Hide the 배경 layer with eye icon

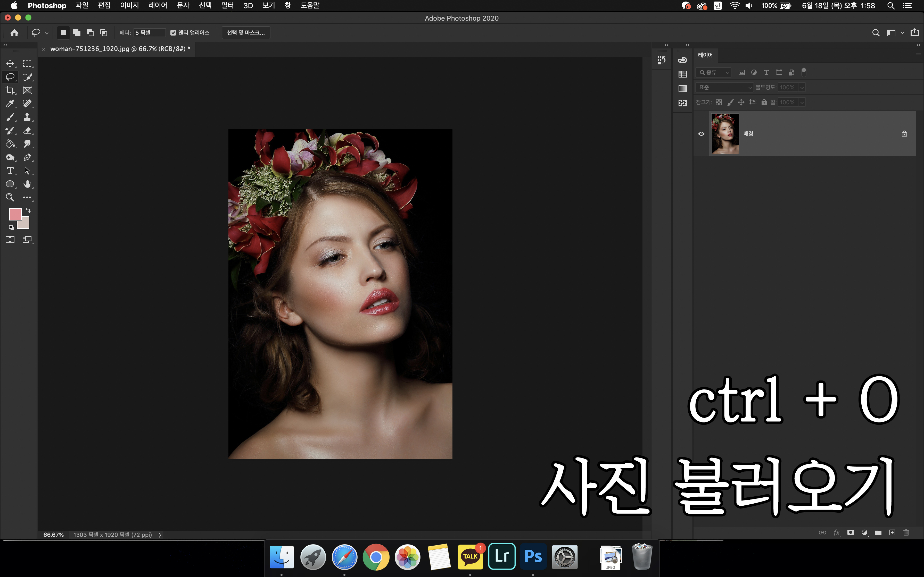click(702, 134)
